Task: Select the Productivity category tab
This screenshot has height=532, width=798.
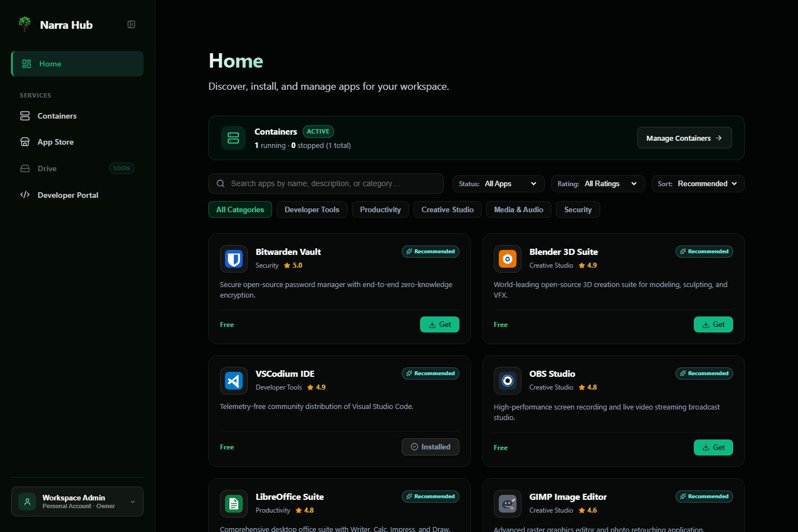Action: (380, 209)
